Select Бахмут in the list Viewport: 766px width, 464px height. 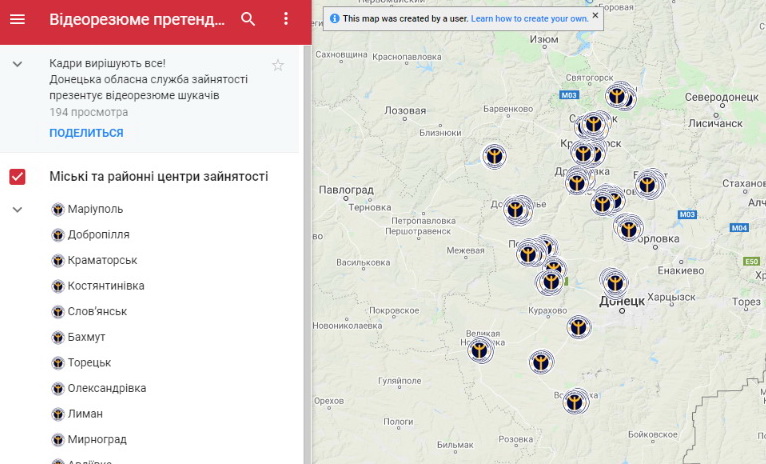(86, 337)
